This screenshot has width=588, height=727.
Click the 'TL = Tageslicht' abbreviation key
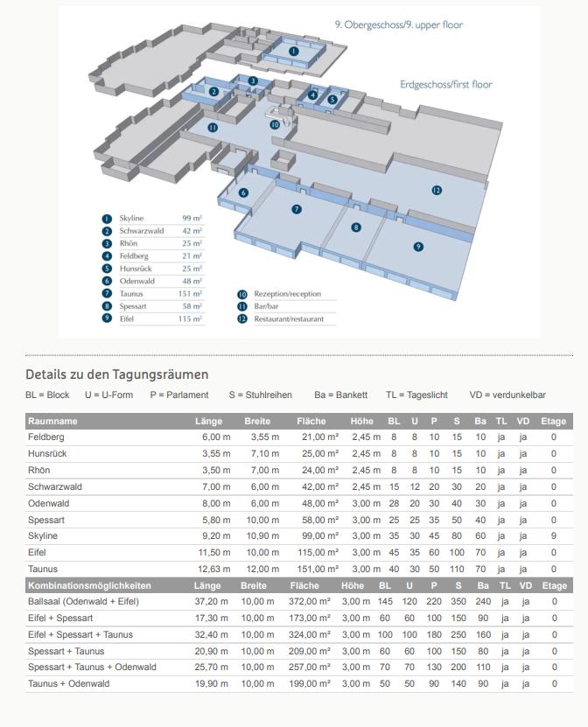(416, 395)
